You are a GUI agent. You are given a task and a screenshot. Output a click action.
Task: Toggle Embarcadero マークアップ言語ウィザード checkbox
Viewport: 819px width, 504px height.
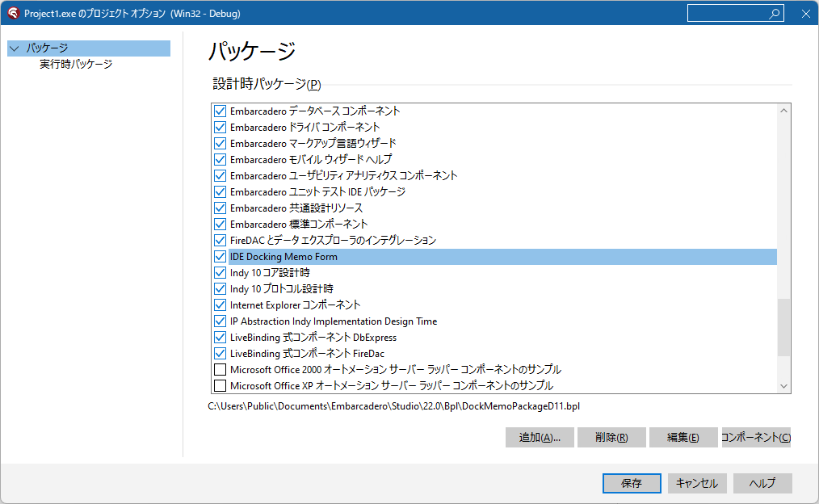click(220, 144)
